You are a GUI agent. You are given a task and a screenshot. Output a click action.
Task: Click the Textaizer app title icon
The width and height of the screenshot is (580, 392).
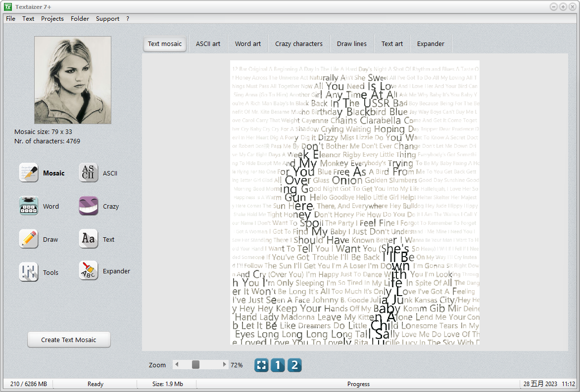tap(8, 6)
